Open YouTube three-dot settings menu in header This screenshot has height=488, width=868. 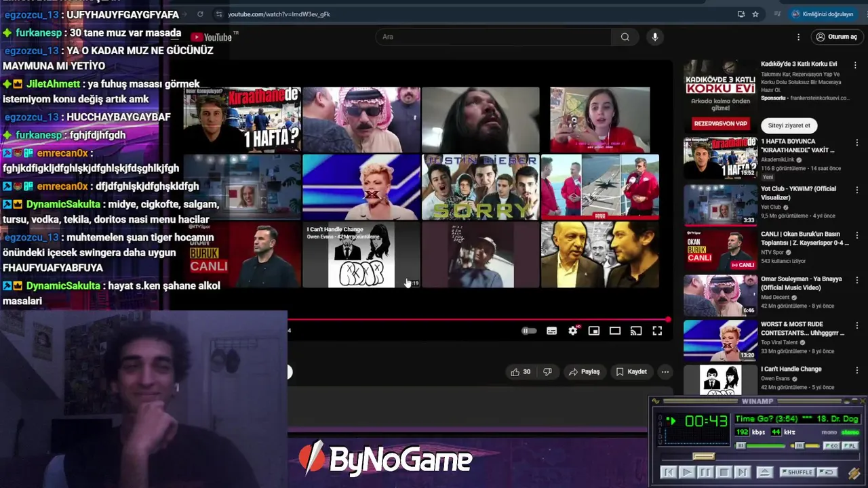pyautogui.click(x=798, y=37)
